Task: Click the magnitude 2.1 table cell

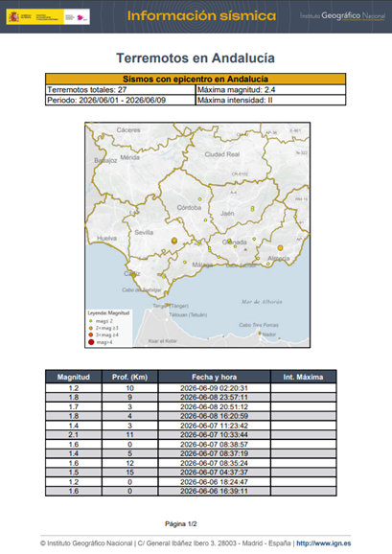Action: coord(74,434)
